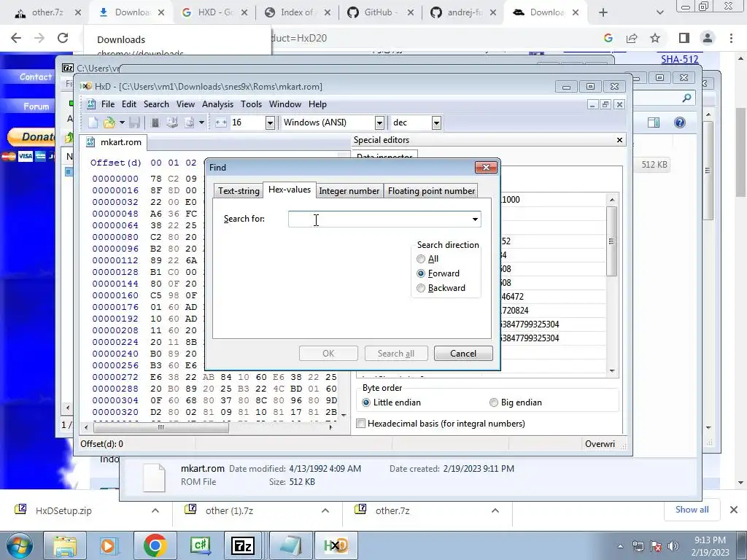Click the Forum sidebar link

click(36, 106)
